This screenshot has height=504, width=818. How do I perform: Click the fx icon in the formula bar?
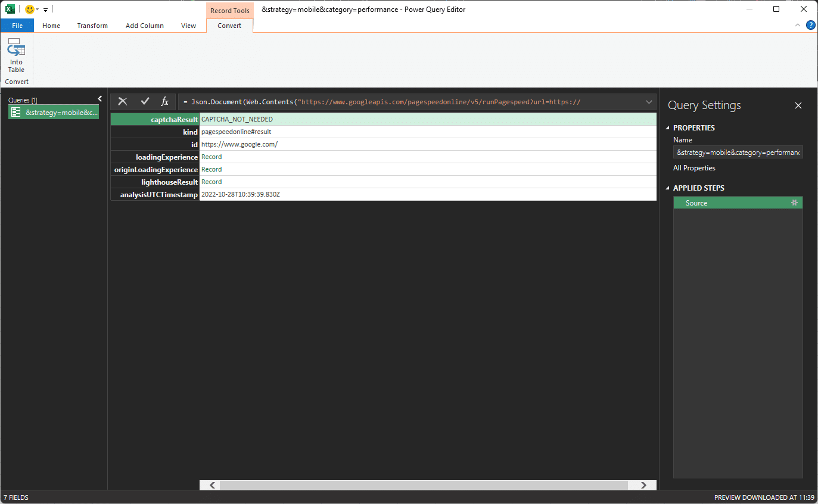[164, 101]
